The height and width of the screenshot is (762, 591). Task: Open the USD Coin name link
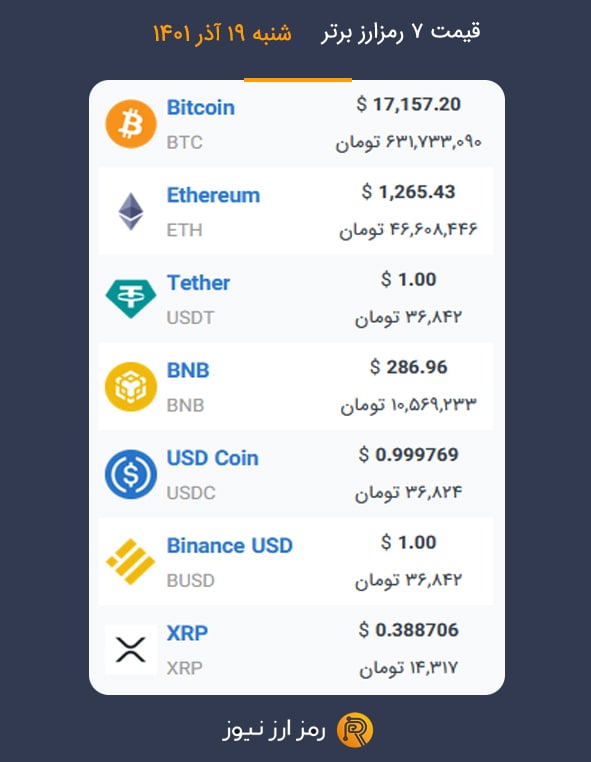pos(212,458)
